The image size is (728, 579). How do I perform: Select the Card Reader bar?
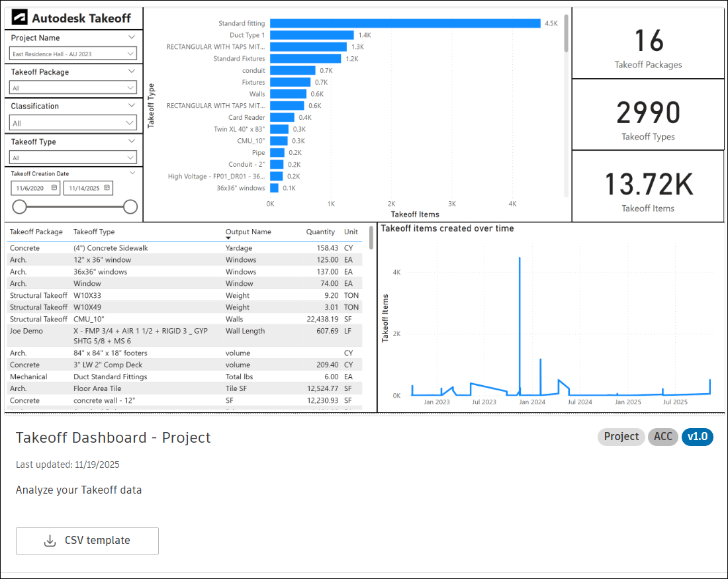click(x=283, y=118)
